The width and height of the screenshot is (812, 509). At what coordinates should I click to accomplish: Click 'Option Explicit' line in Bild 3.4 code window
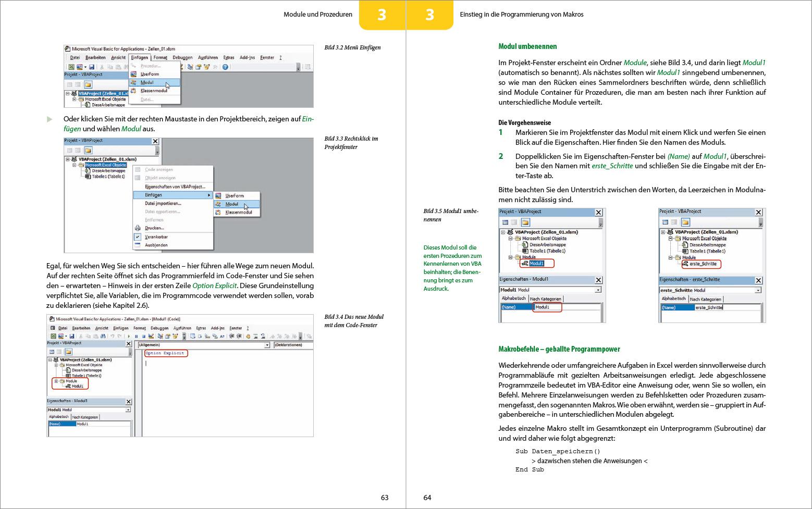point(165,353)
